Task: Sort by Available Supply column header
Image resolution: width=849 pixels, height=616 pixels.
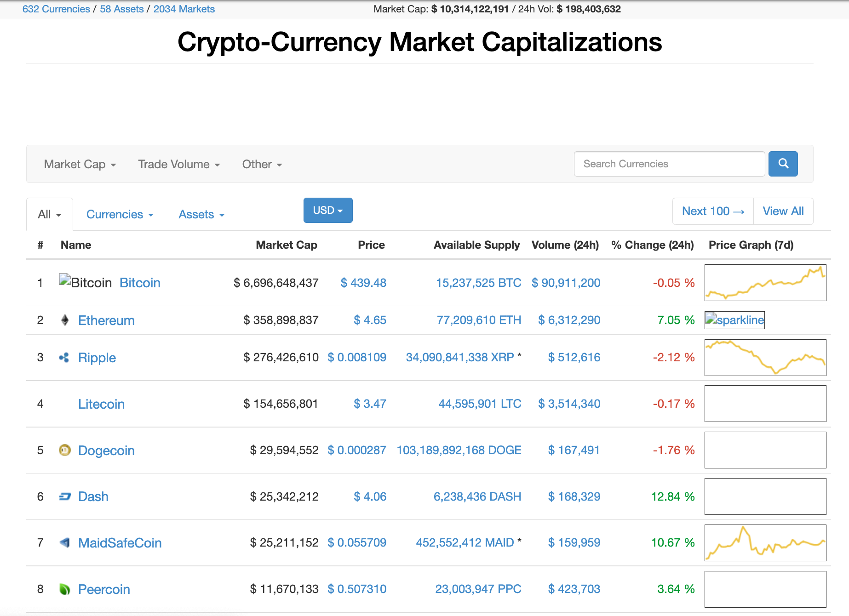Action: (x=476, y=245)
